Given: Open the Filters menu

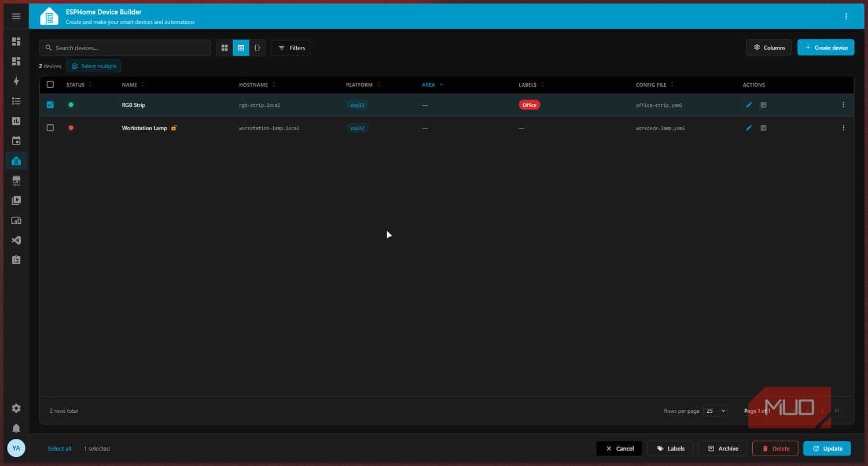Looking at the screenshot, I should [x=291, y=48].
